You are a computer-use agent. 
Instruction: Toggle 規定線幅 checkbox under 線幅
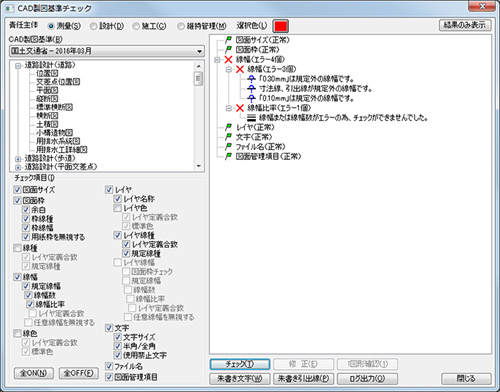coord(26,286)
